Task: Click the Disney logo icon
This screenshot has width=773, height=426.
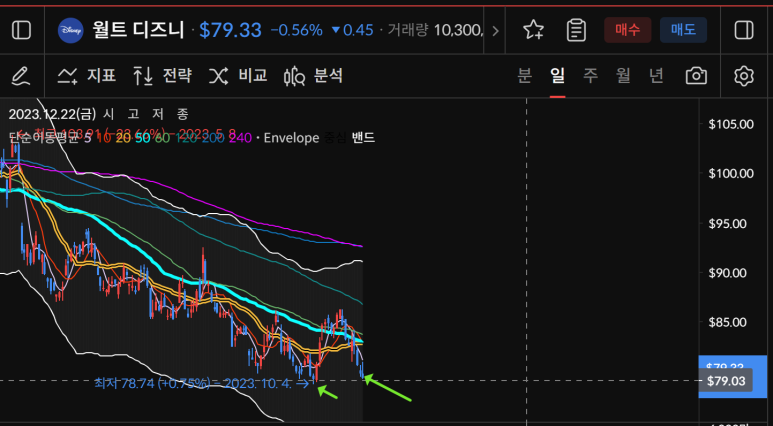Action: click(x=68, y=31)
